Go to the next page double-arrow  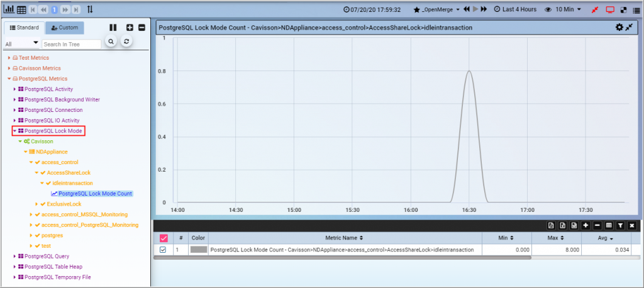point(65,9)
